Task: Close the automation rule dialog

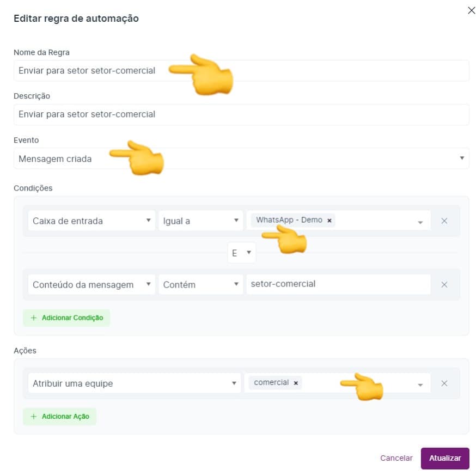Action: [472, 10]
